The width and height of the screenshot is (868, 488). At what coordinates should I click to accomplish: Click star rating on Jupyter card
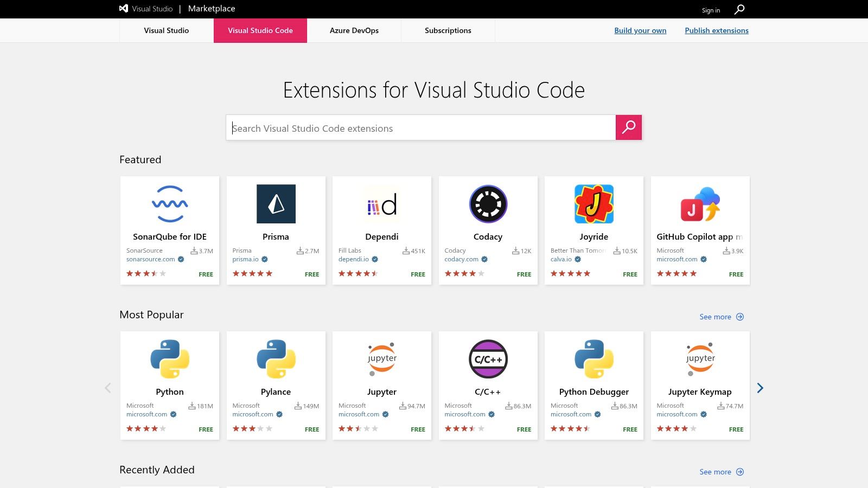[359, 428]
